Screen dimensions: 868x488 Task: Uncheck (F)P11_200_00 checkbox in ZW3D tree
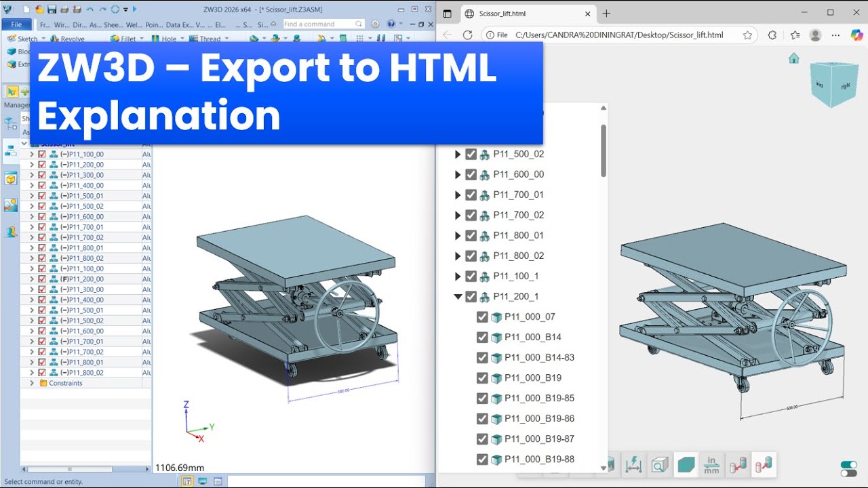(x=42, y=279)
